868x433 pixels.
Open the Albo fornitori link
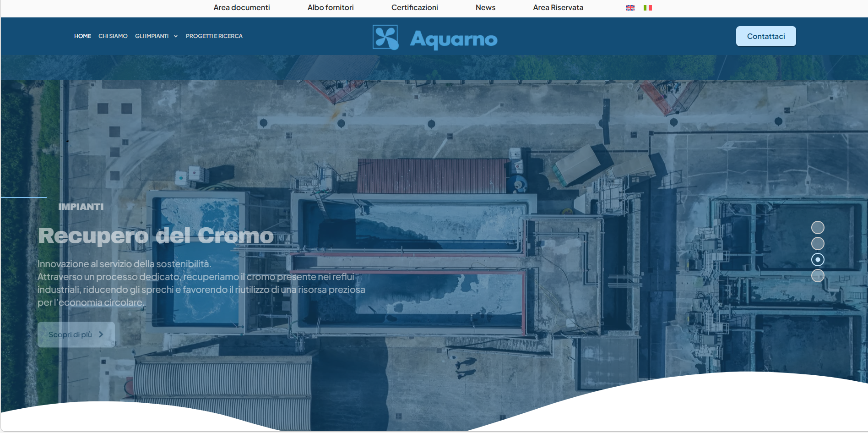[x=331, y=7]
